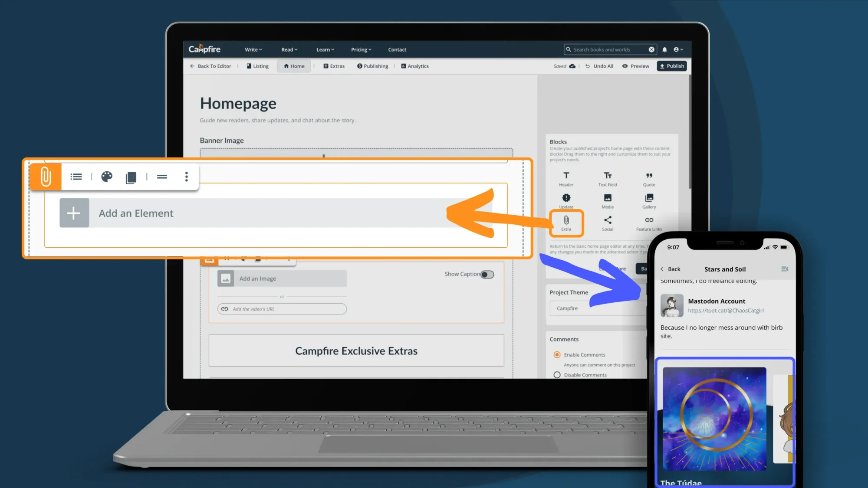868x488 pixels.
Task: Click inside the search books and worlds field
Action: [608, 49]
